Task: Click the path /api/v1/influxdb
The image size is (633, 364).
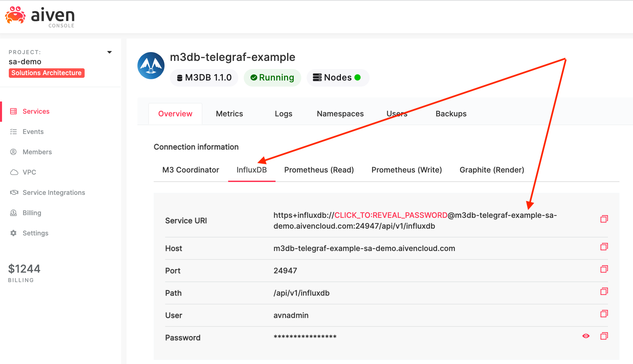Action: pyautogui.click(x=302, y=293)
